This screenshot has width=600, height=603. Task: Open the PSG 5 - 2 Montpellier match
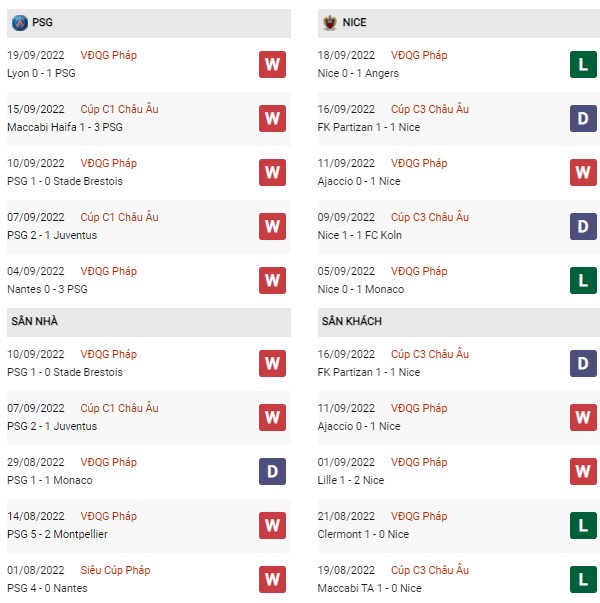[x=57, y=534]
